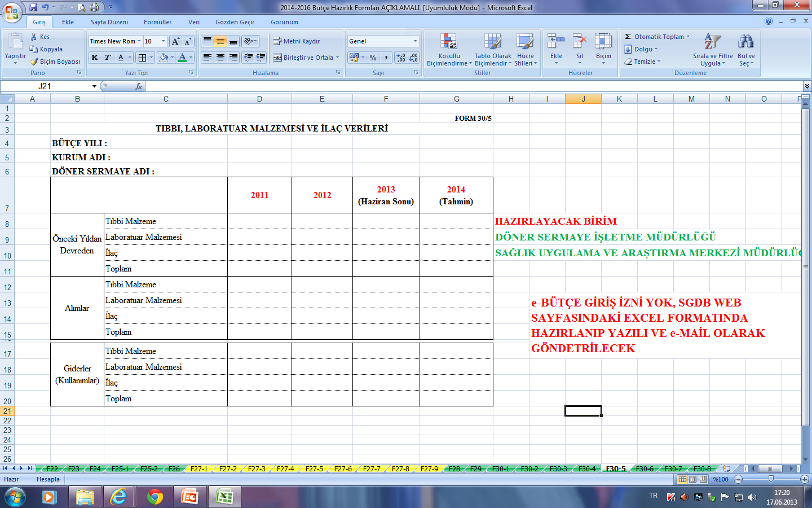The height and width of the screenshot is (508, 812).
Task: Open font size 10 dropdown
Action: tap(164, 41)
